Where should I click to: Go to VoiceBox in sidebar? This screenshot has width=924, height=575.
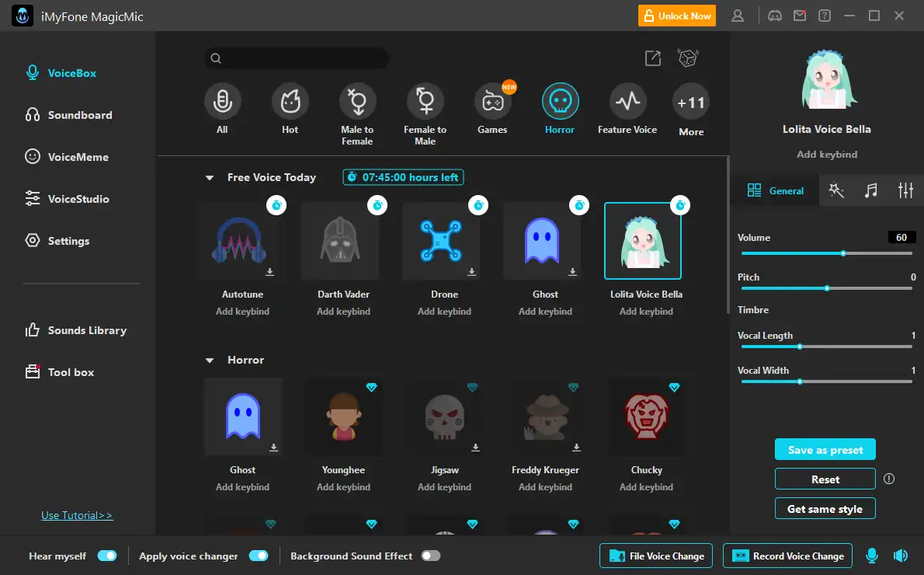tap(61, 73)
